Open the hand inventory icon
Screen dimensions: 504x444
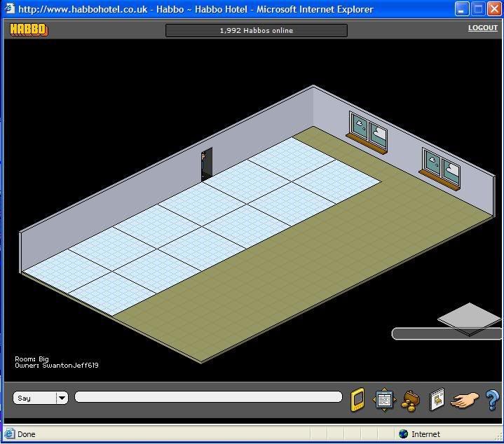tap(464, 400)
